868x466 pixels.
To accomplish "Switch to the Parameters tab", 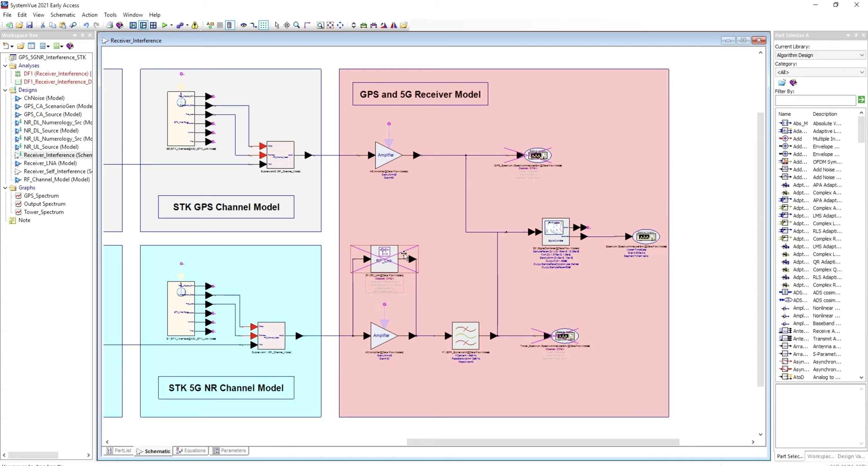I will click(x=229, y=451).
